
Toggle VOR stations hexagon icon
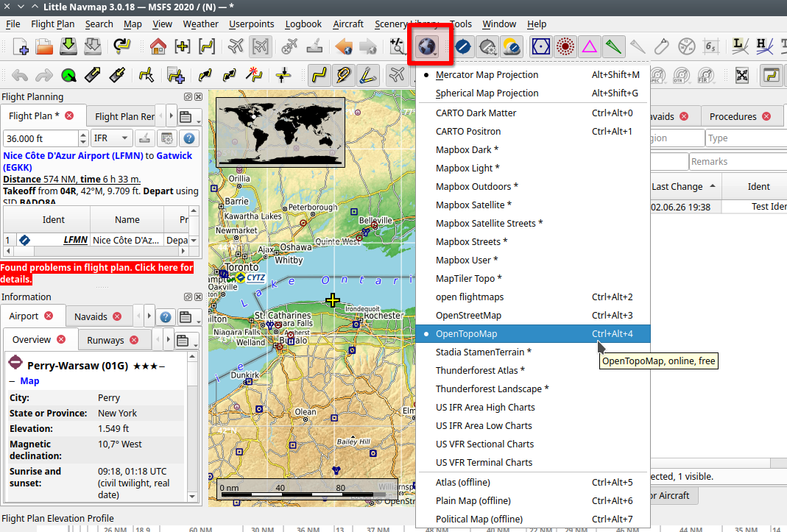[x=540, y=46]
